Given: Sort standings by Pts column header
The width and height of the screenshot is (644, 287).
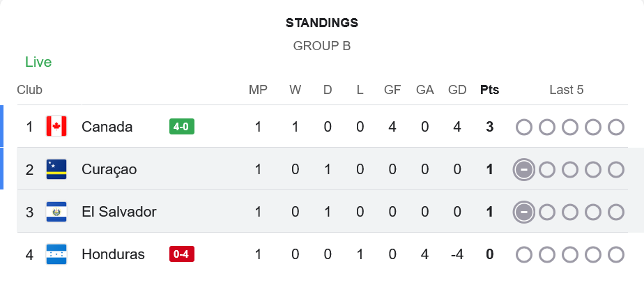Looking at the screenshot, I should (x=489, y=90).
